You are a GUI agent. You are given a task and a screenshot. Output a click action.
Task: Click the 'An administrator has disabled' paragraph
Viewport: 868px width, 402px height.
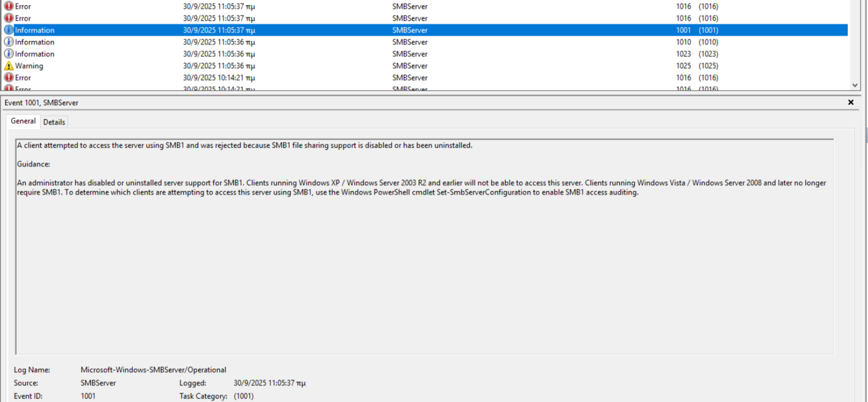[422, 187]
